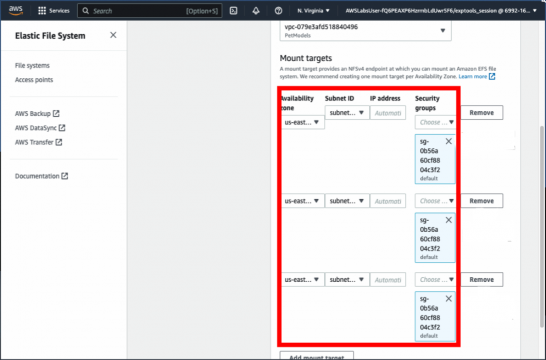Click the Elastic File System sidebar title
Image resolution: width=546 pixels, height=360 pixels.
[50, 36]
